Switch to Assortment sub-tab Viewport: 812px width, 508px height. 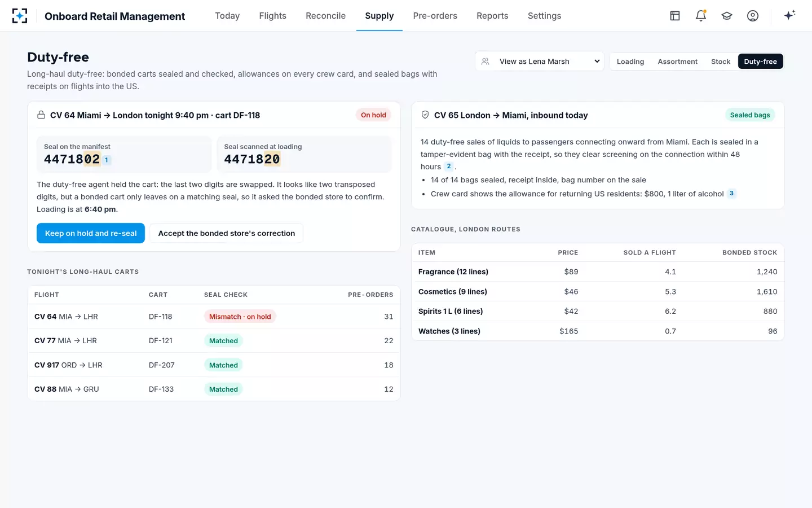point(678,62)
